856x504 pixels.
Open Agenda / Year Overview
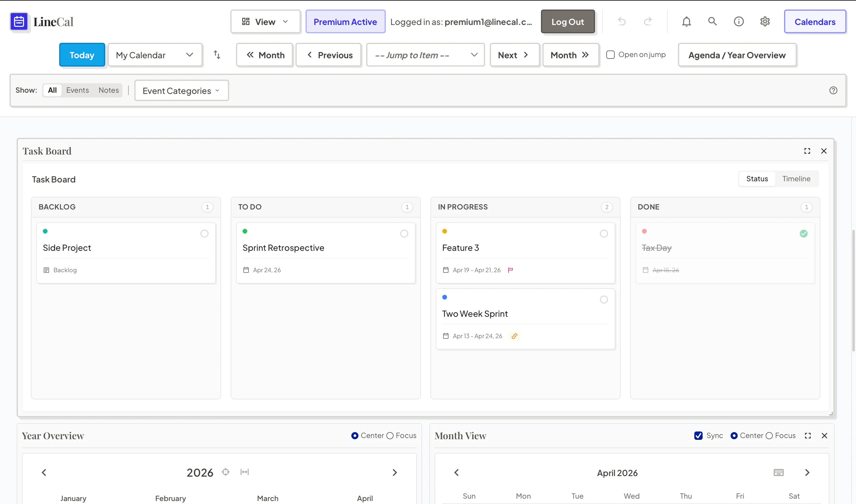click(x=737, y=55)
